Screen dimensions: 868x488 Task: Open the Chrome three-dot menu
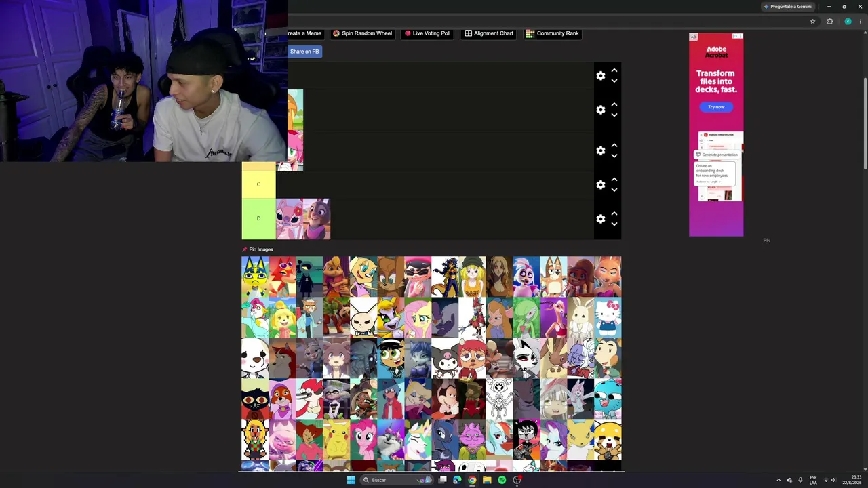point(861,22)
